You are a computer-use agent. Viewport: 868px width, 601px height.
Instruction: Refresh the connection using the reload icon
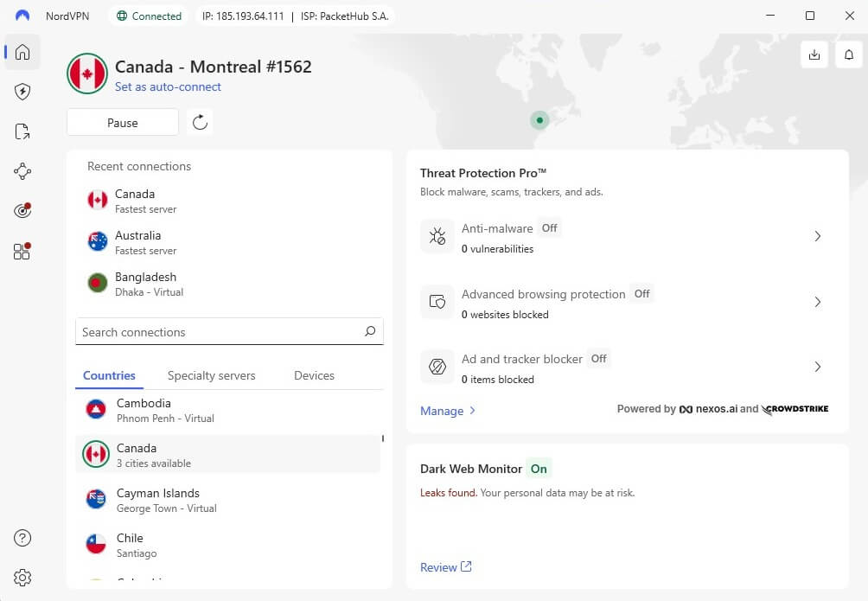pyautogui.click(x=200, y=122)
